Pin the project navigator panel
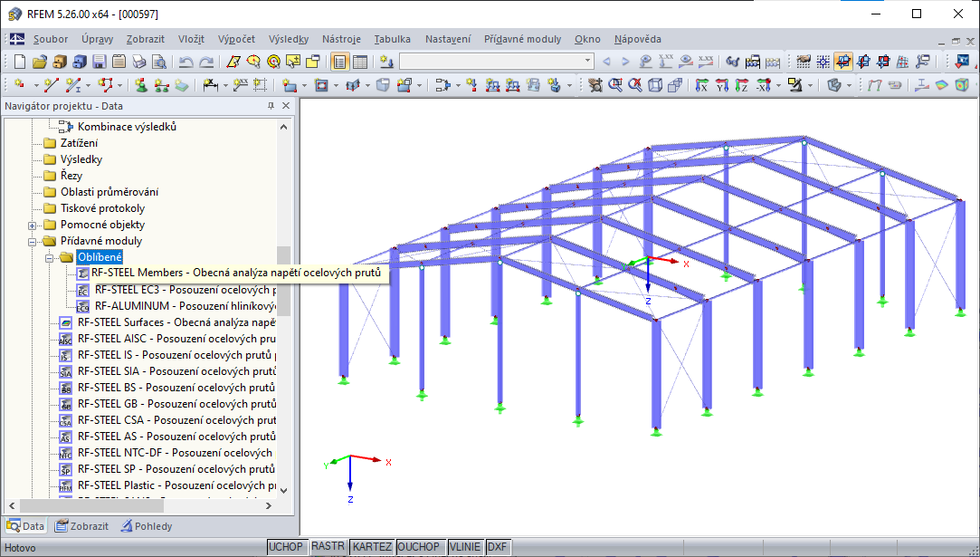 coord(271,106)
